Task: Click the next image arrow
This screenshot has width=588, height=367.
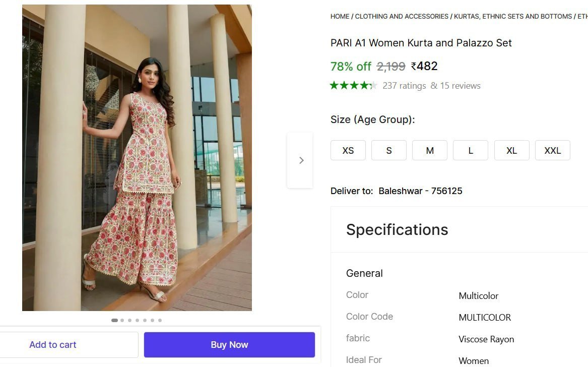Action: pyautogui.click(x=301, y=160)
